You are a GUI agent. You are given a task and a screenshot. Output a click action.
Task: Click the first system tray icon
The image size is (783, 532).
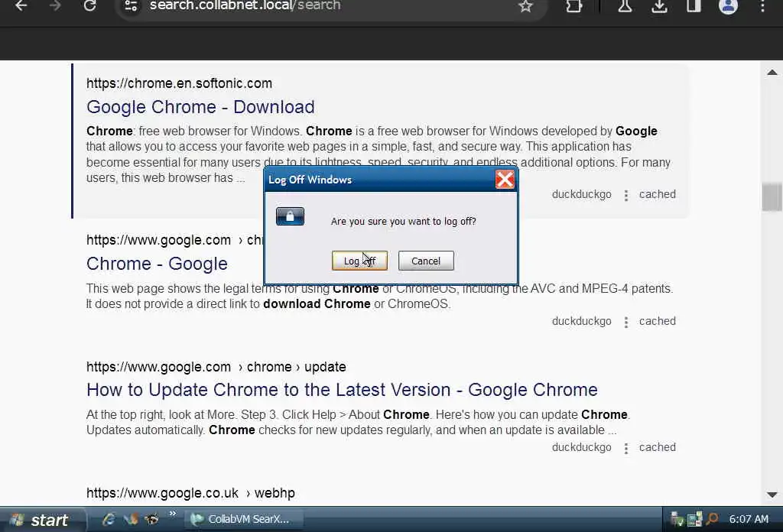click(677, 520)
